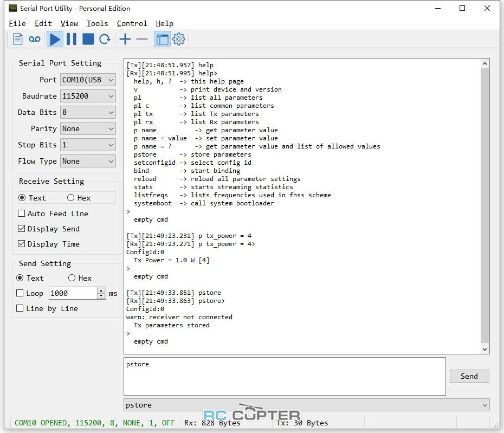Screen dimensions: 504x433
Task: Enable the Auto Feed Line checkbox
Action: [22, 214]
